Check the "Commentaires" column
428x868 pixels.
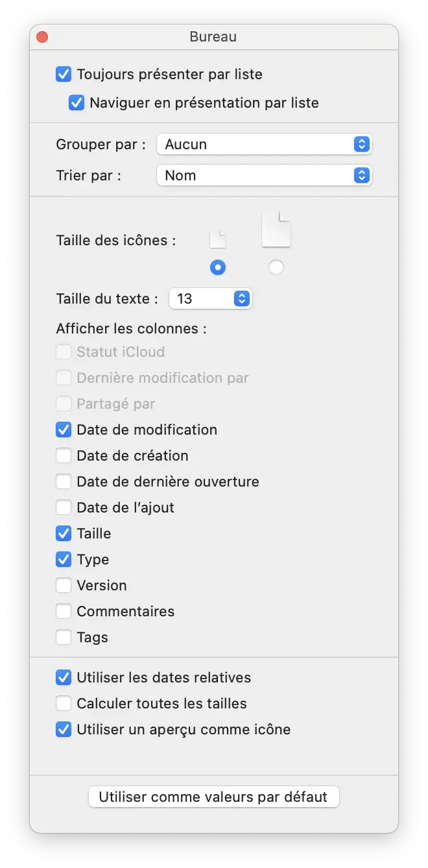64,611
